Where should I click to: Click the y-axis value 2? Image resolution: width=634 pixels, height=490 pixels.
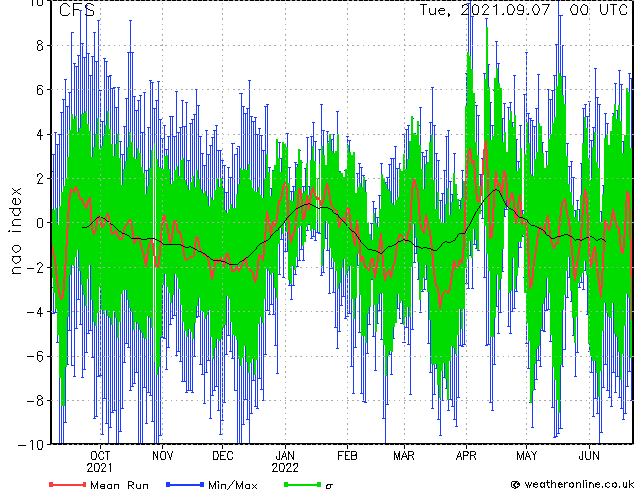(40, 179)
